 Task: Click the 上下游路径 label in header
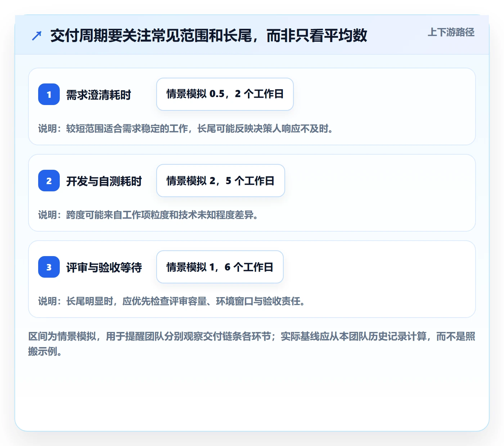pos(451,32)
